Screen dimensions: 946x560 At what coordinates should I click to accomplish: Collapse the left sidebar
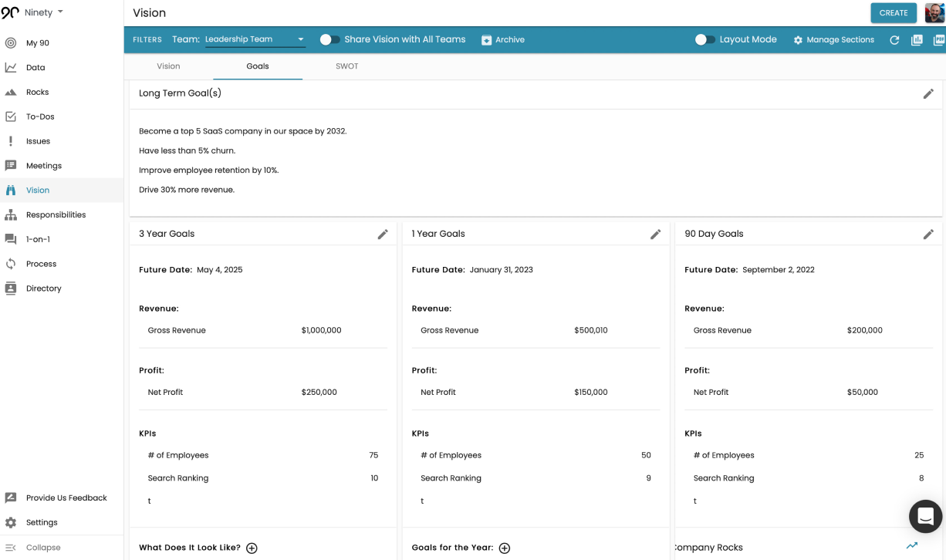[x=42, y=548]
